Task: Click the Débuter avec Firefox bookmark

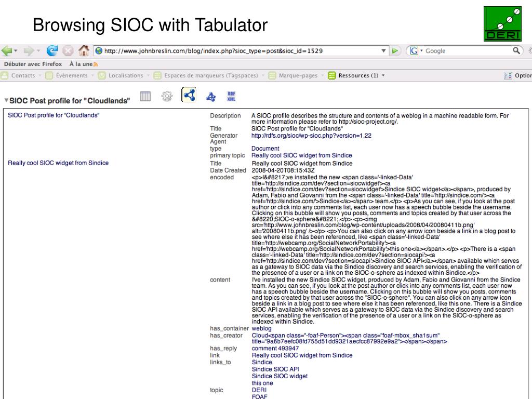Action: 33,64
